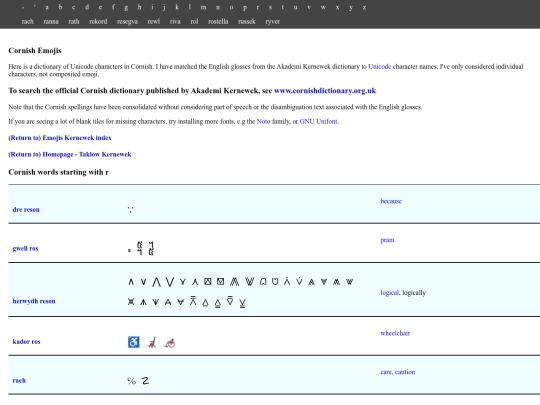Click the first logical and symbol
The image size is (540, 405).
point(131,282)
